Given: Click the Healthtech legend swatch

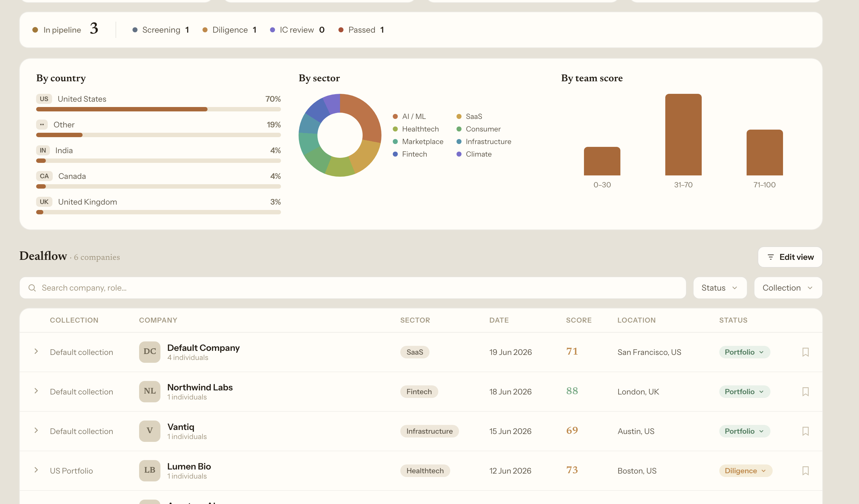Looking at the screenshot, I should pyautogui.click(x=395, y=129).
